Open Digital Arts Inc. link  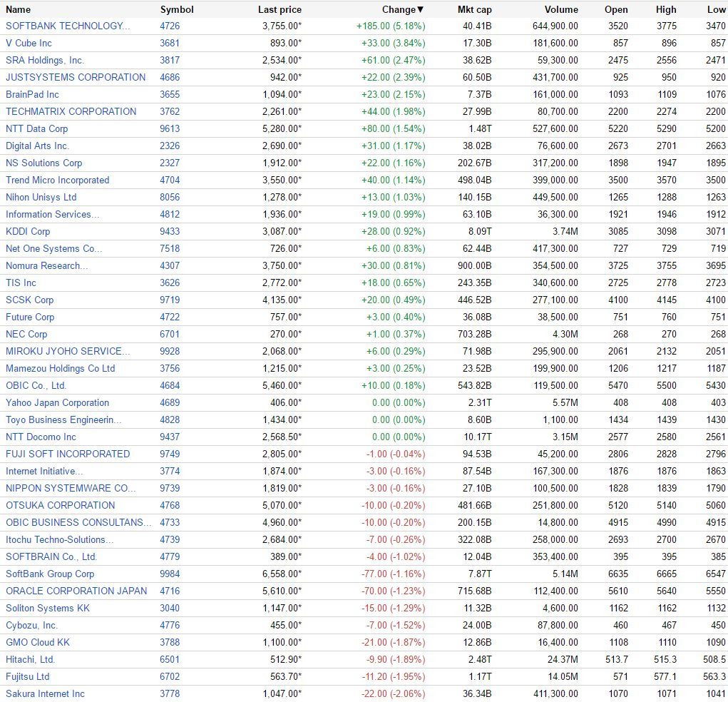38,146
